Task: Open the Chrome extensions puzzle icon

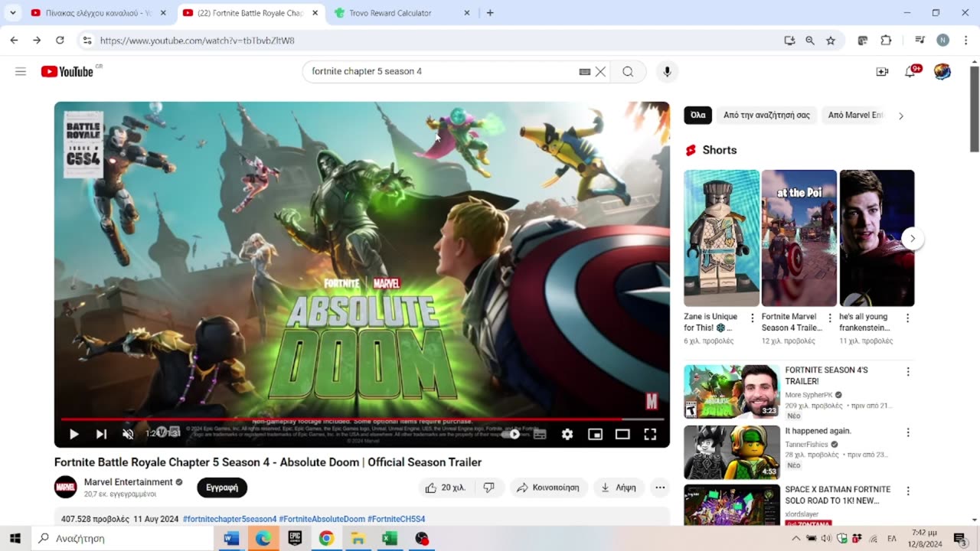Action: tap(886, 41)
